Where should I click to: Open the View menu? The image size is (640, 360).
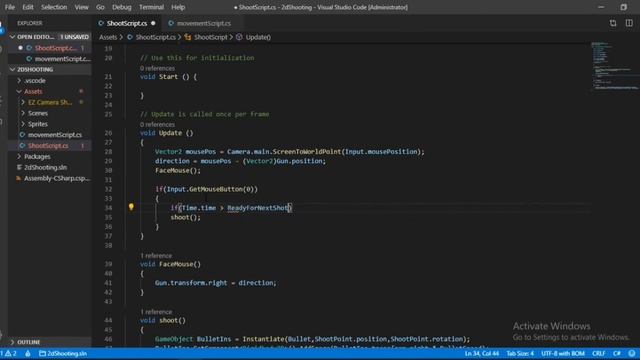pyautogui.click(x=81, y=7)
